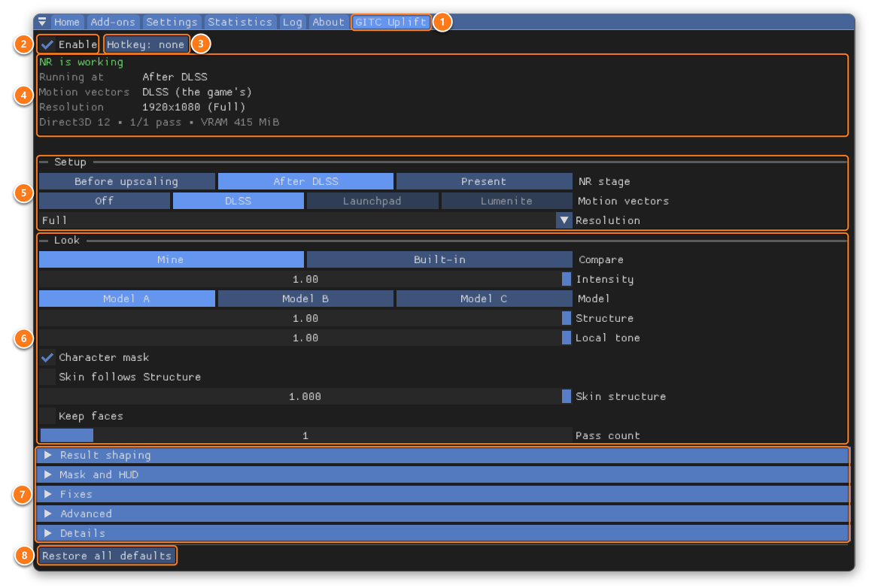Click Restore all defaults button
Viewport: 869px width, 588px height.
[x=107, y=556]
